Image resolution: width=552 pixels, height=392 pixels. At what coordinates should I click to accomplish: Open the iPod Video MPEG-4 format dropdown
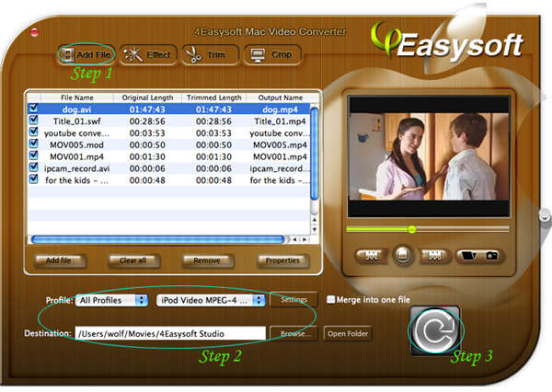click(x=211, y=300)
